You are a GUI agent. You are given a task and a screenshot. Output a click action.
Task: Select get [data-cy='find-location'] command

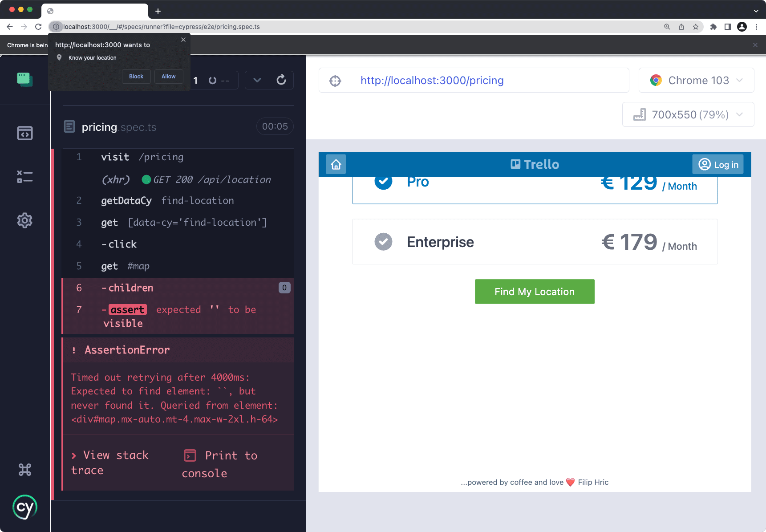(178, 223)
